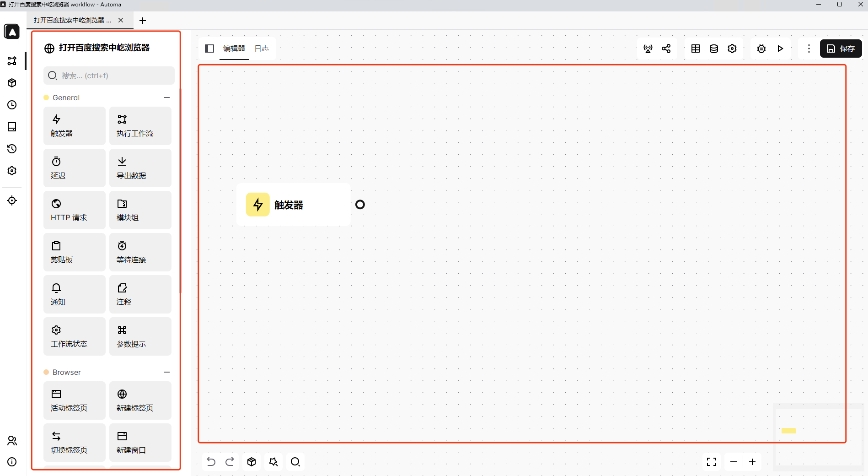Click the undo arrow below canvas
The image size is (868, 476).
(211, 461)
